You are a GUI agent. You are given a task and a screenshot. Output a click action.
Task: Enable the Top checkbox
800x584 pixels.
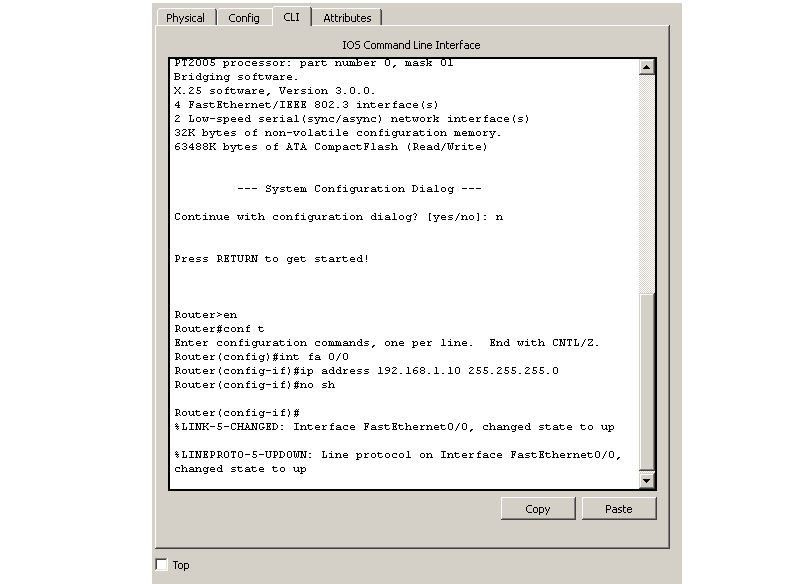pos(162,564)
